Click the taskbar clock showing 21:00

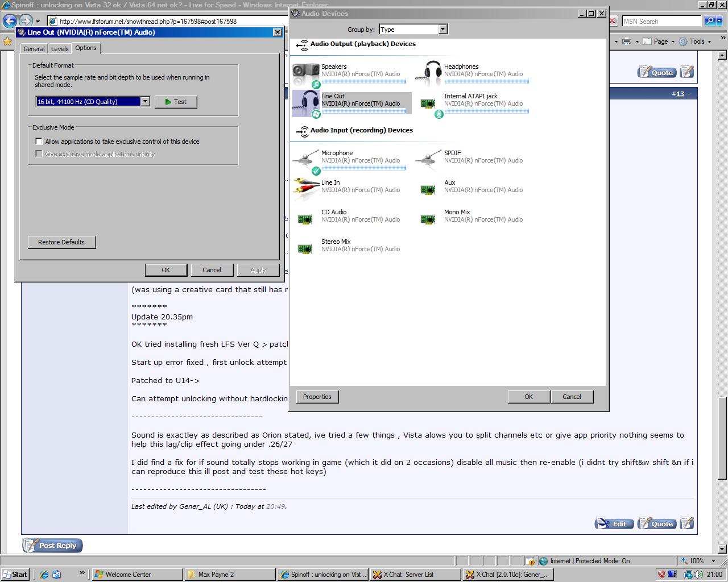(714, 575)
